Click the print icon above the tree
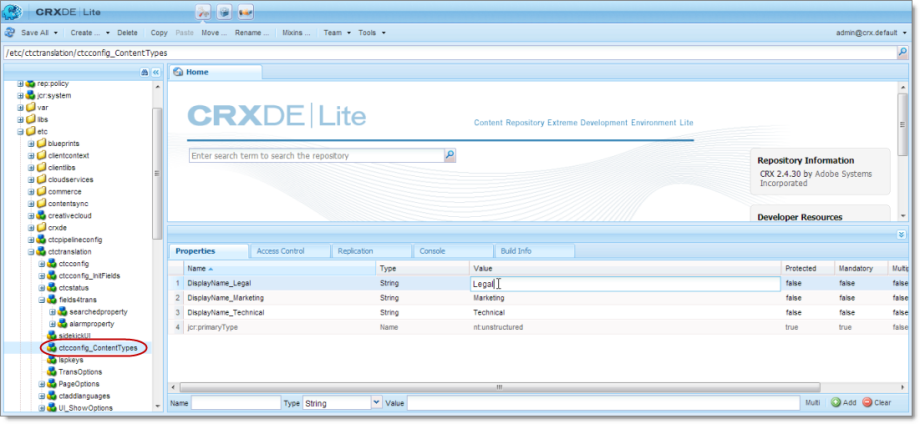Screen dimensions: 920x424 click(144, 72)
